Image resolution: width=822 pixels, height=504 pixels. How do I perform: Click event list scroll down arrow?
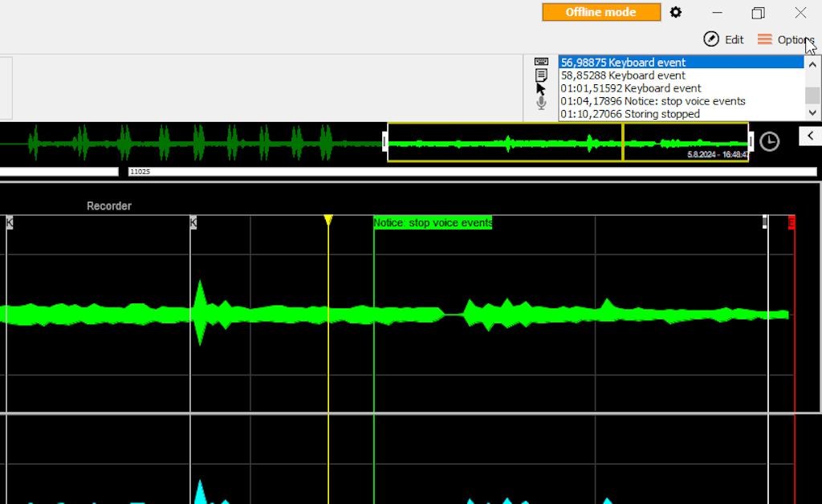coord(812,112)
